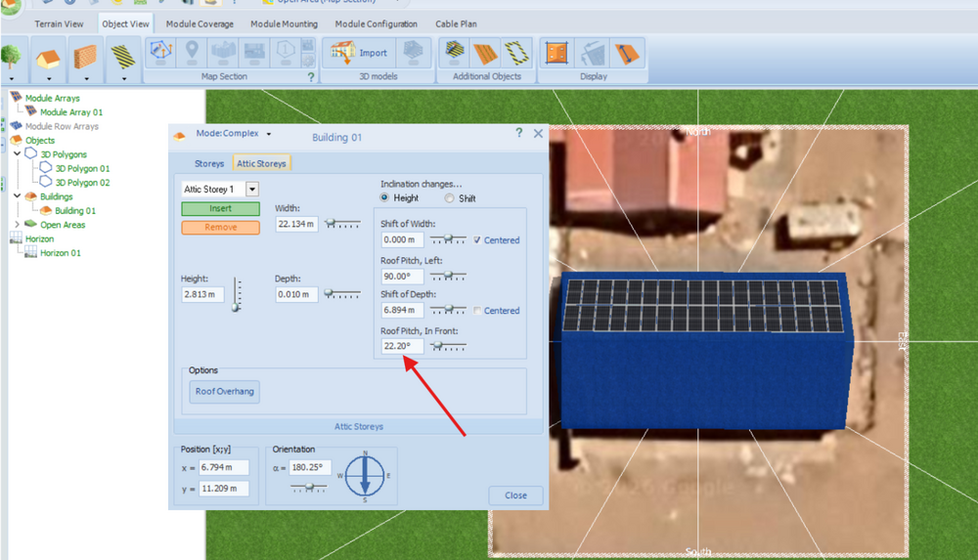Screen dimensions: 978x560
Task: Click the greyed map image icon in Map Section
Action: (x=254, y=52)
